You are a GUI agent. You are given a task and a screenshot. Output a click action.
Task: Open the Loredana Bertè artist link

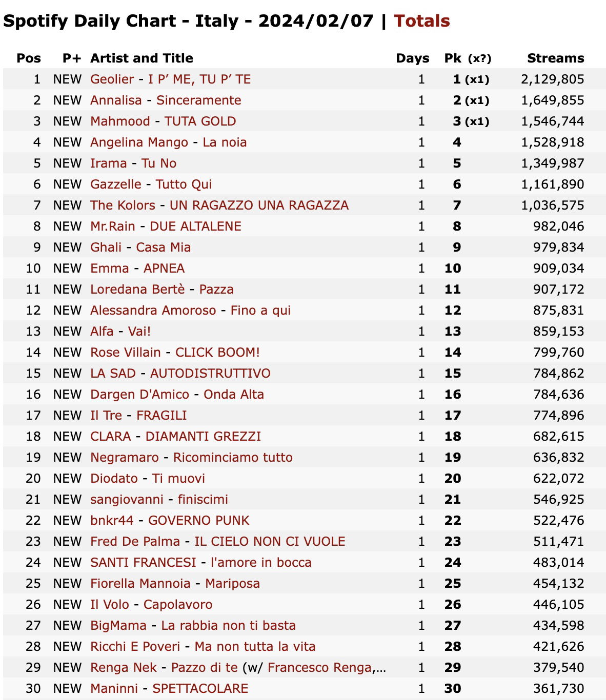click(x=137, y=289)
